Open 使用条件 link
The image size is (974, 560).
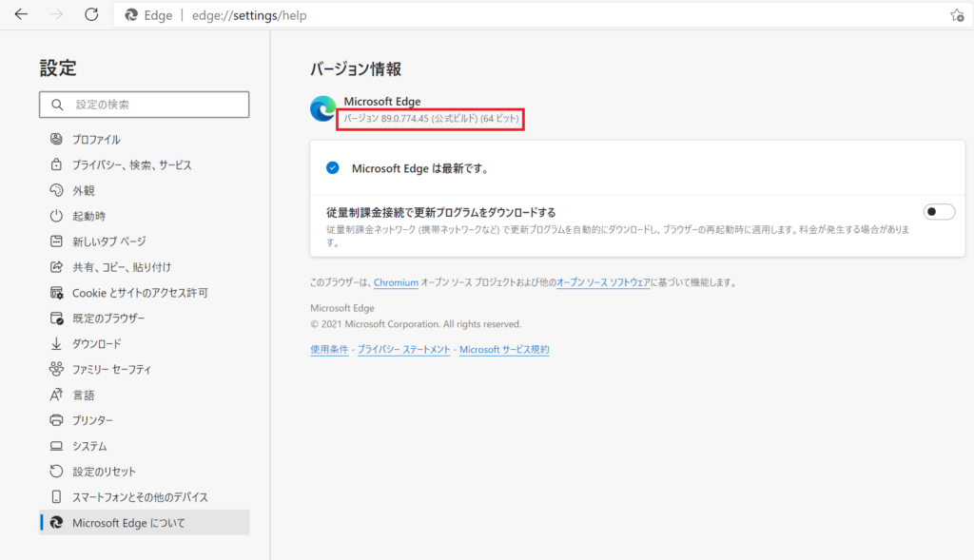click(329, 350)
